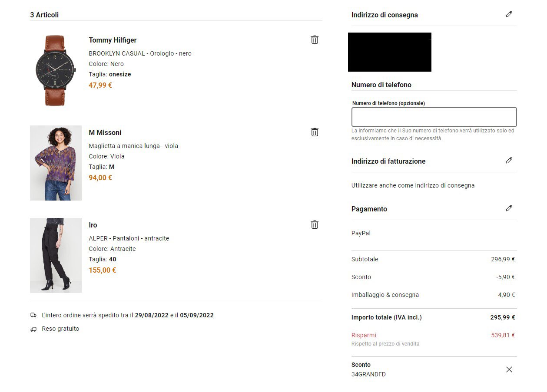Screen dimensions: 547x392
Task: Edit Indirizzo di fatturazione with pencil icon
Action: point(509,161)
